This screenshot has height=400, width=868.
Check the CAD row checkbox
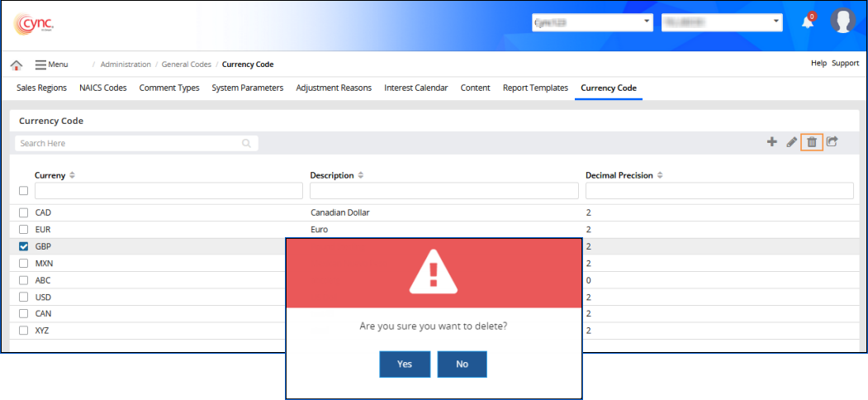24,212
